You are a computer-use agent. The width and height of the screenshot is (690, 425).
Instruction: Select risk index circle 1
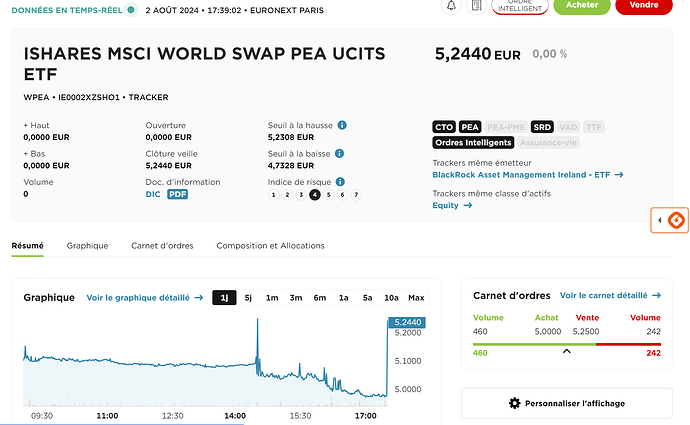coord(273,195)
